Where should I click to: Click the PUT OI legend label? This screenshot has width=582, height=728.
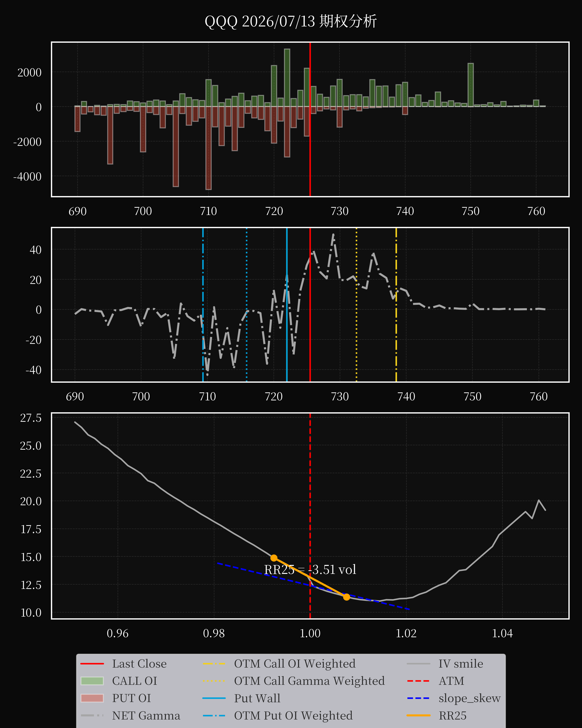132,698
